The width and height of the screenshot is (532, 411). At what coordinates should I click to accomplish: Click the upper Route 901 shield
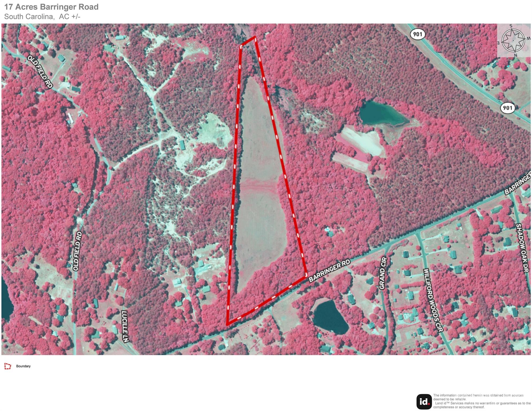tap(417, 34)
